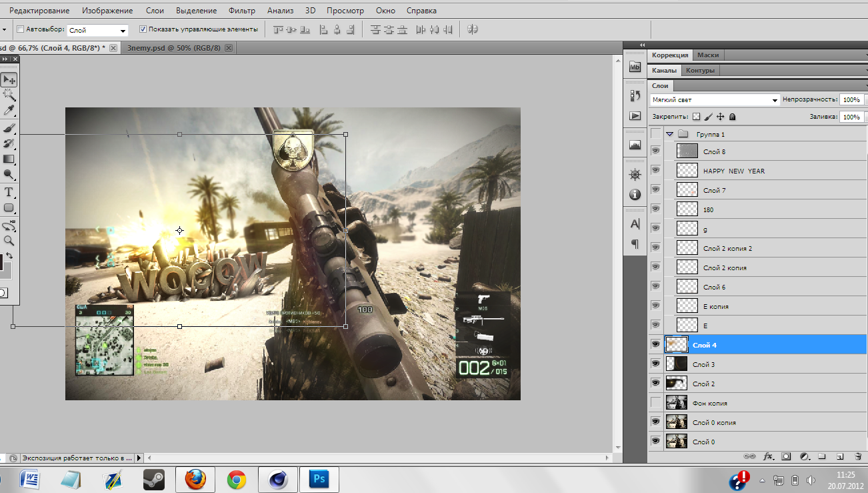Open the blend mode Мягкий свет dropdown
Viewport: 868px width, 493px height.
click(715, 100)
